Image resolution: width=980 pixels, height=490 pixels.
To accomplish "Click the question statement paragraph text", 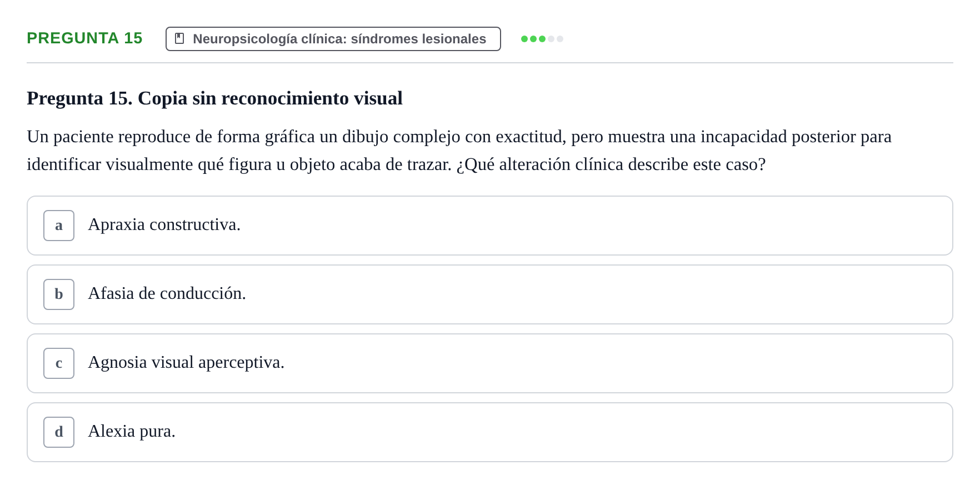I will pos(459,151).
